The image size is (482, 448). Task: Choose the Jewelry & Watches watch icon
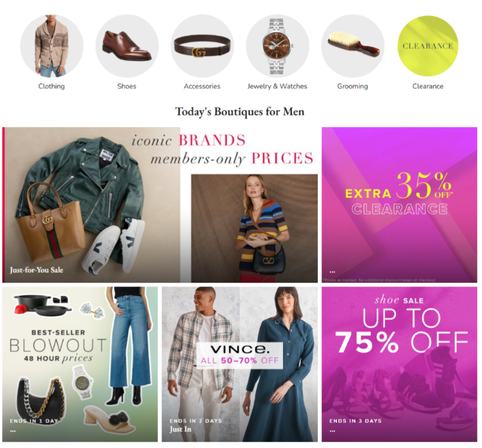(x=278, y=46)
